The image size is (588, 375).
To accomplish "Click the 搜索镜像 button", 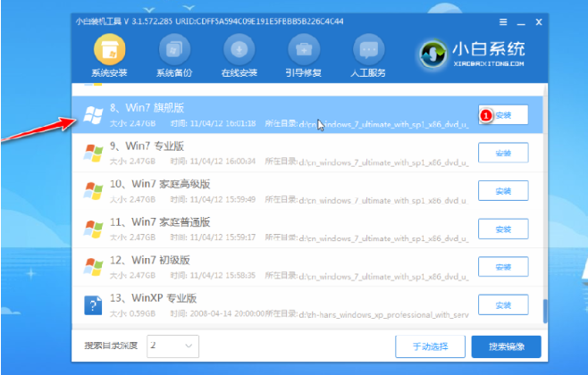I will [x=507, y=346].
